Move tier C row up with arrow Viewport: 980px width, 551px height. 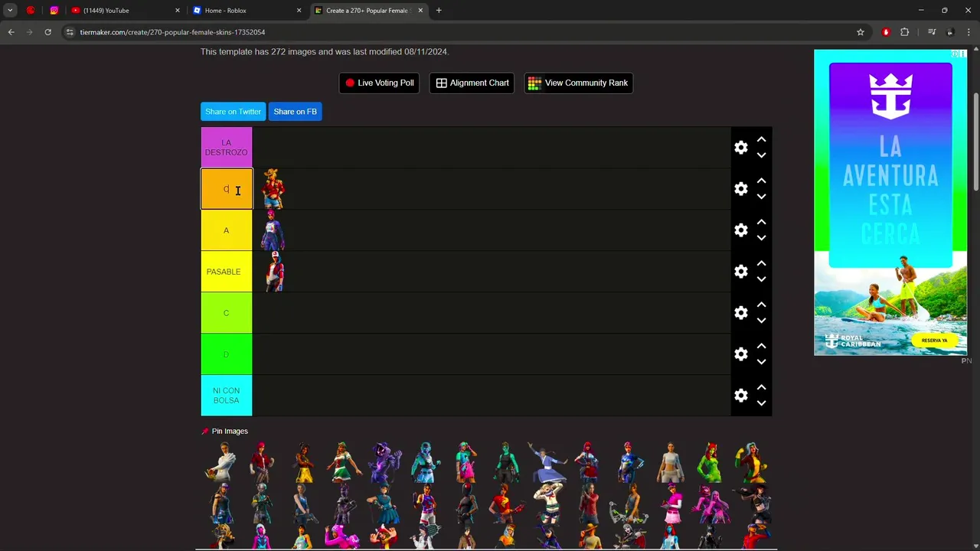click(x=761, y=305)
